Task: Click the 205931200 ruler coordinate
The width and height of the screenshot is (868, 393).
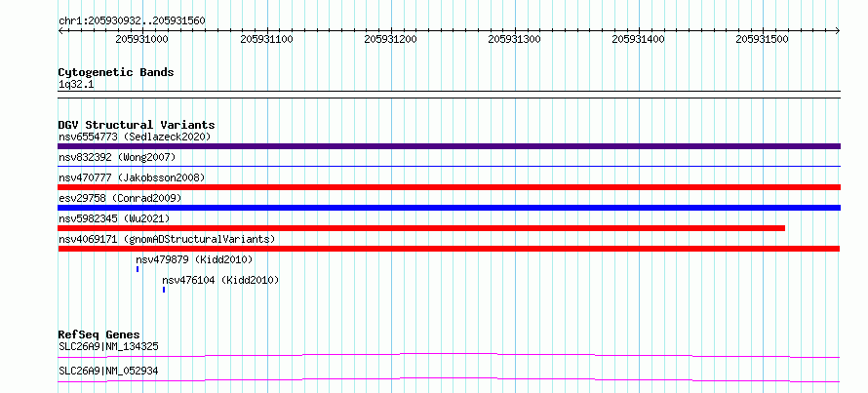Action: click(391, 39)
